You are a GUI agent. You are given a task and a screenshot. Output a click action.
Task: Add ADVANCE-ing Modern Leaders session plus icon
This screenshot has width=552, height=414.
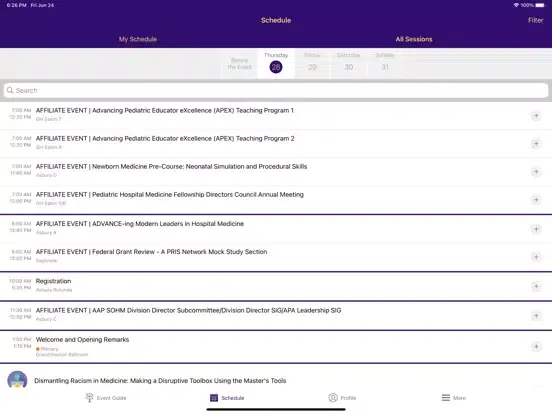point(536,229)
